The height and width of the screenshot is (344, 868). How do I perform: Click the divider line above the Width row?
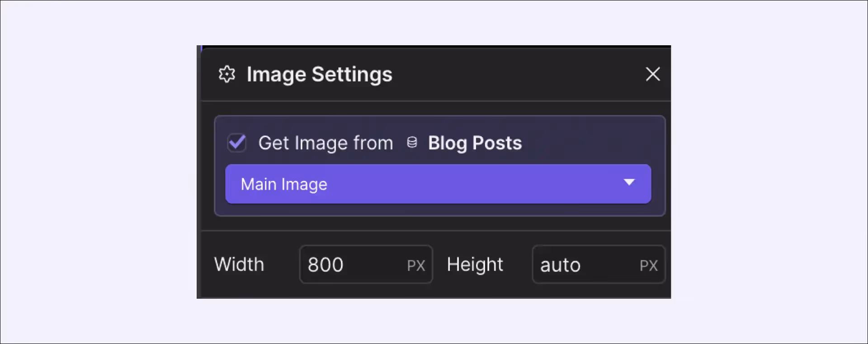[436, 231]
